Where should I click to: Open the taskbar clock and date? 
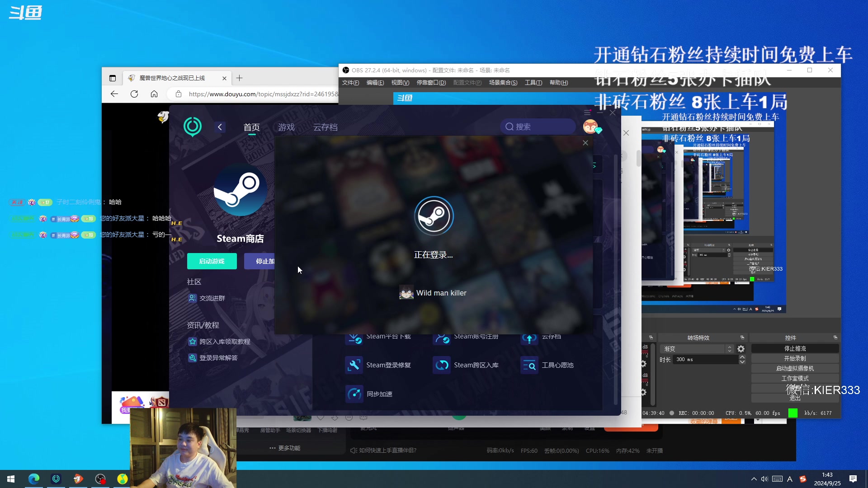coord(827,479)
